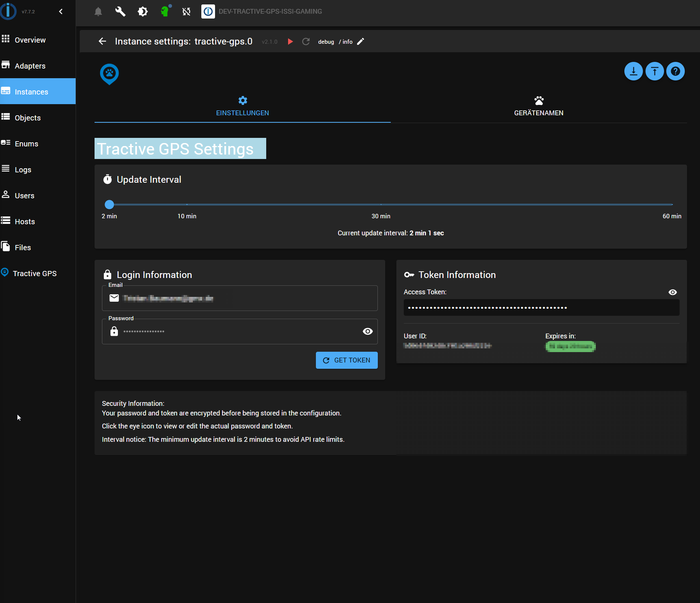Click the update interval slider handle
Viewport: 700px width, 603px height.
109,204
